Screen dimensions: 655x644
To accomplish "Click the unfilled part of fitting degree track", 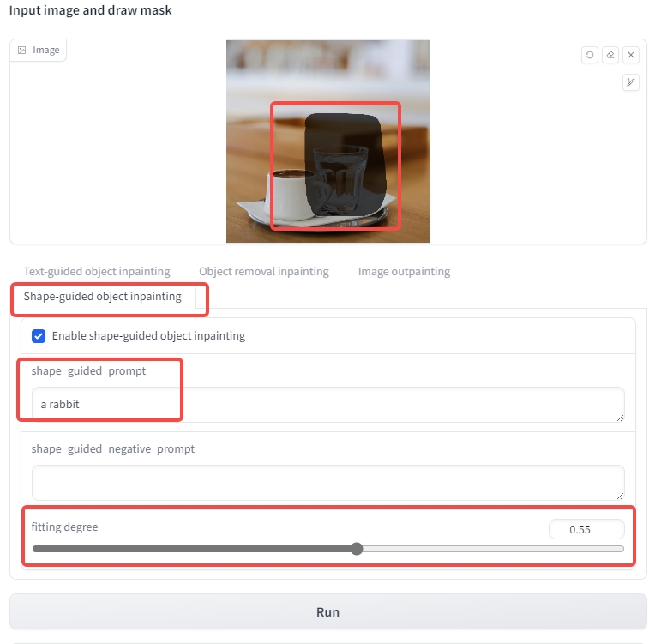I will pyautogui.click(x=493, y=549).
